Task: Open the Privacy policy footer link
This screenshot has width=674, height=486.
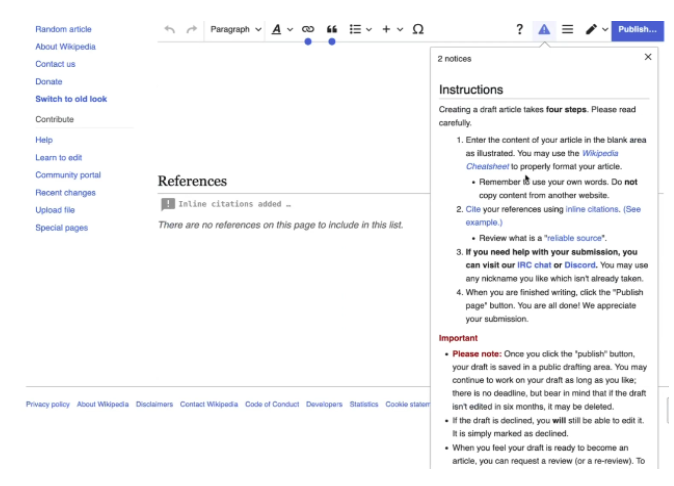Action: 48,404
